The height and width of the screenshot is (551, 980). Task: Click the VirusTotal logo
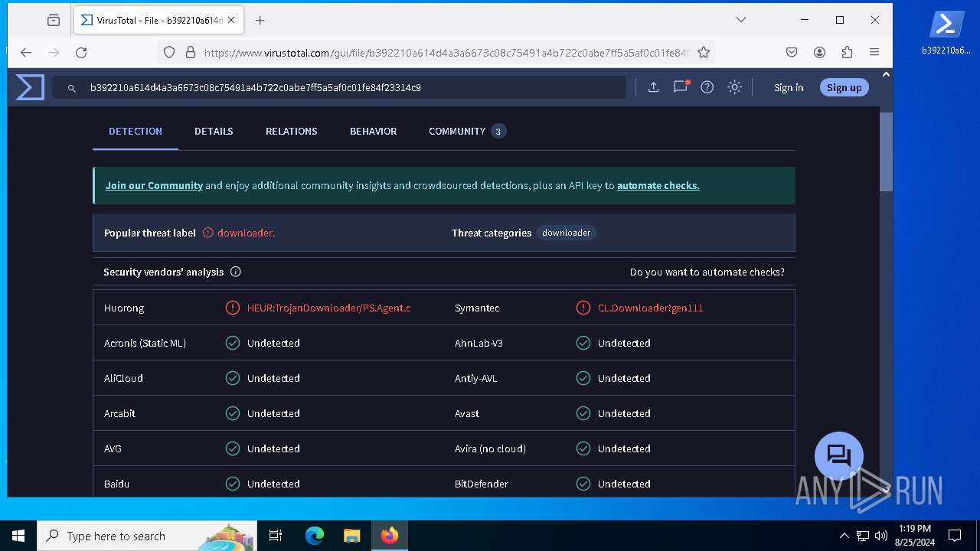(30, 87)
